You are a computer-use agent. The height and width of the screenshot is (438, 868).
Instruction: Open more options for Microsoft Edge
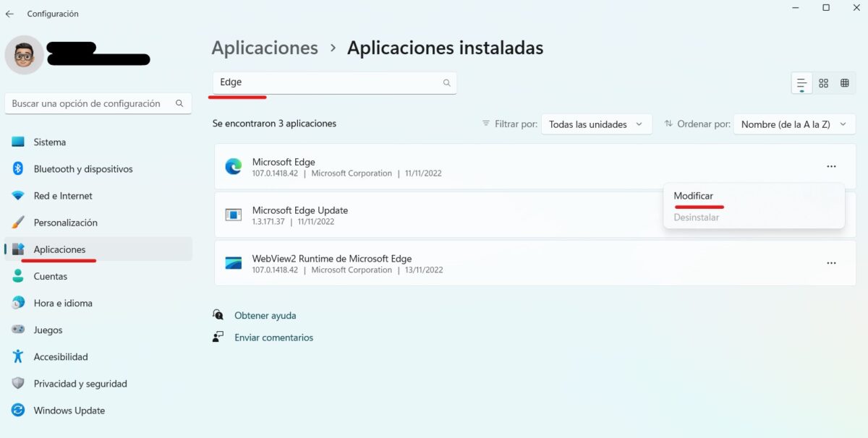click(831, 167)
